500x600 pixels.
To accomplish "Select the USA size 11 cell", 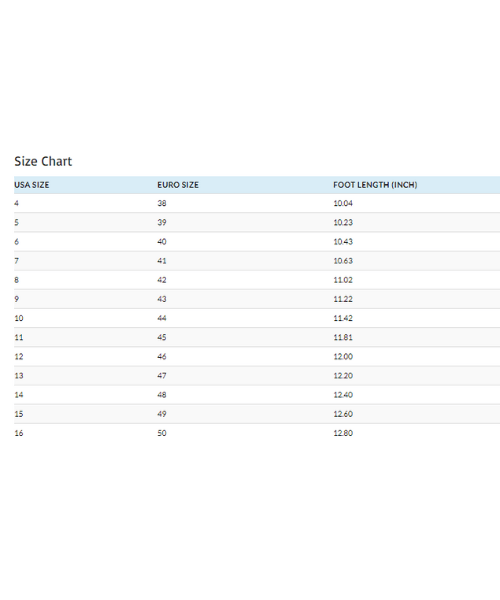I will pyautogui.click(x=19, y=337).
